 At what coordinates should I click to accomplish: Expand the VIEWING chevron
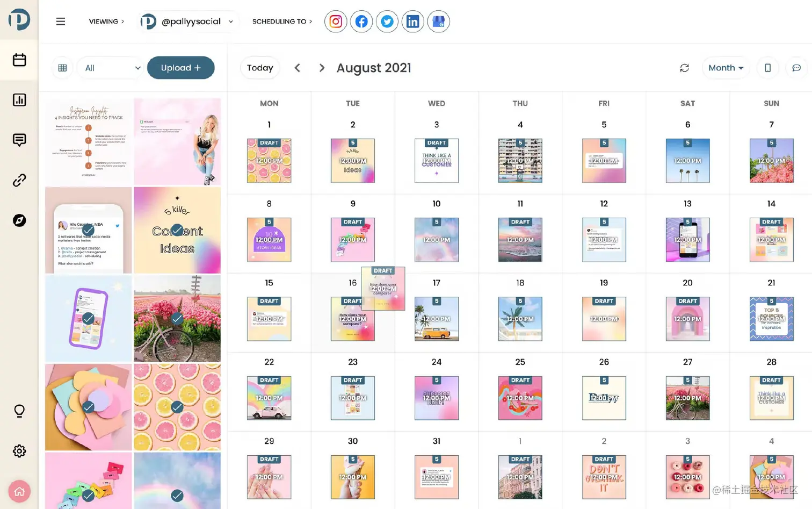point(122,21)
